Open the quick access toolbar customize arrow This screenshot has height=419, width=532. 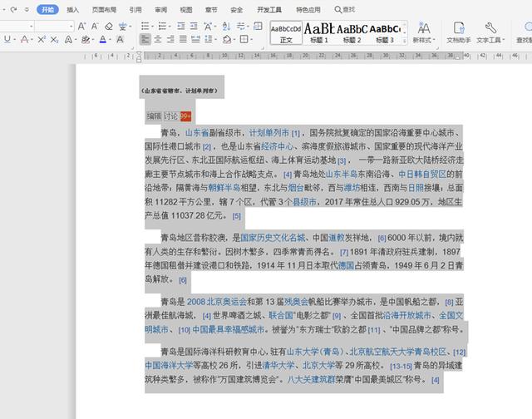tap(27, 10)
